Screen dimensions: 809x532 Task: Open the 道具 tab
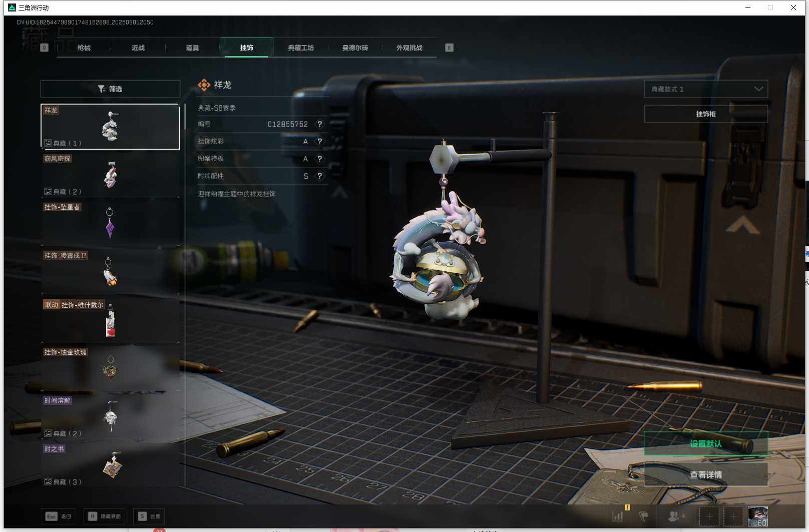point(192,48)
